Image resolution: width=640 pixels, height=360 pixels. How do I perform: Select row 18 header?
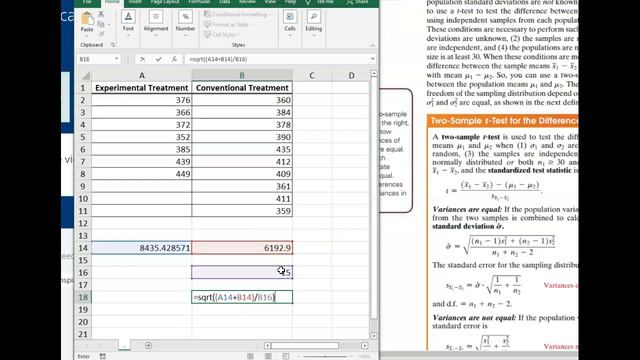(83, 297)
